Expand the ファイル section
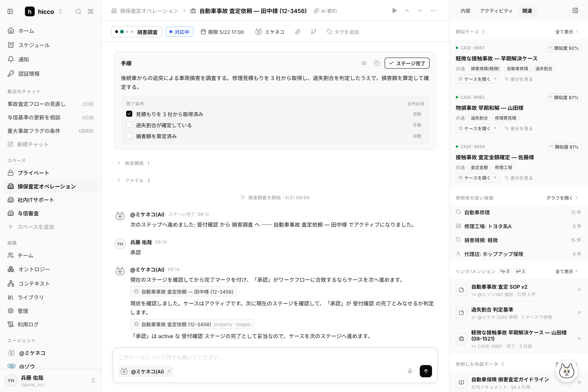The height and width of the screenshot is (392, 588). click(x=134, y=180)
